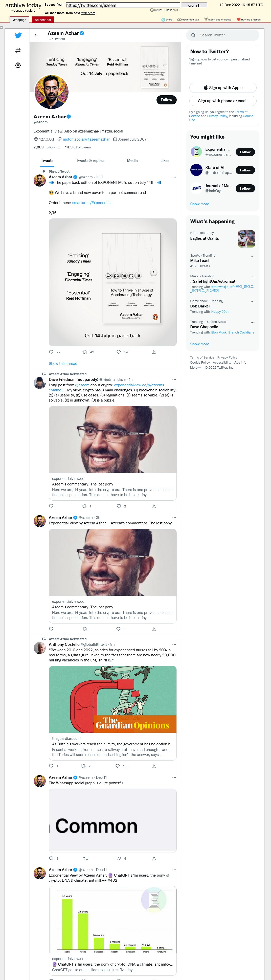Click the Search Twitter field
The image size is (271, 980).
click(223, 35)
